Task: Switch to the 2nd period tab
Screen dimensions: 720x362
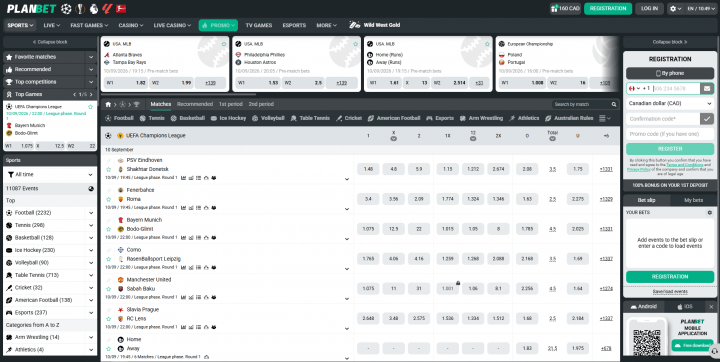Action: (261, 104)
